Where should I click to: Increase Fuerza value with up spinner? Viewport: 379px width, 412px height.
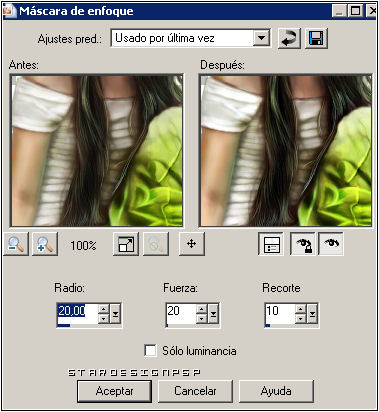tap(201, 309)
